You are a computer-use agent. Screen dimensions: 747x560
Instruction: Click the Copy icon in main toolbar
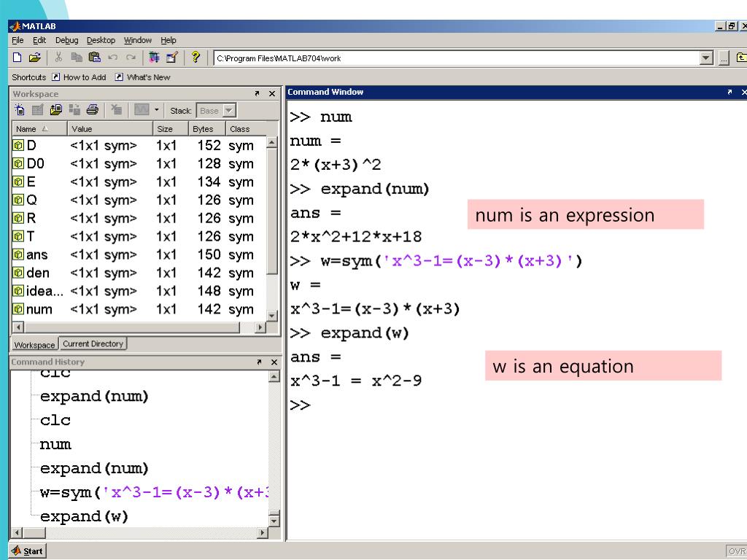pos(76,58)
